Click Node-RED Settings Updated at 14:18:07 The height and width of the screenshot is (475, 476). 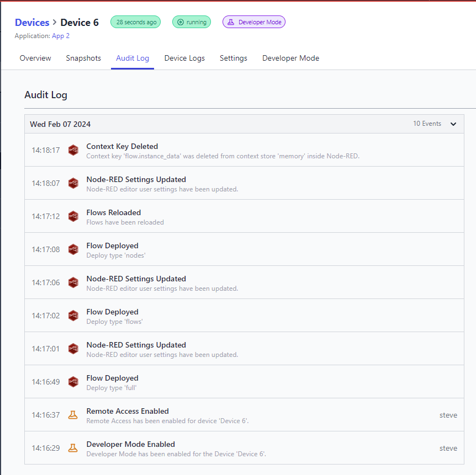[136, 179]
